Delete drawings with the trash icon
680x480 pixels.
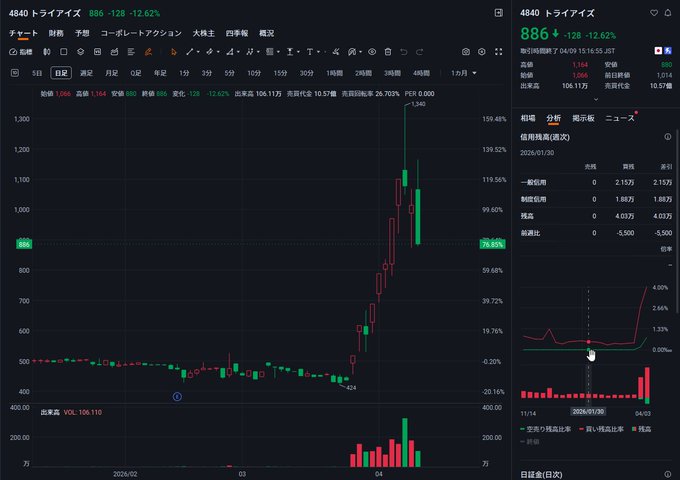(388, 52)
